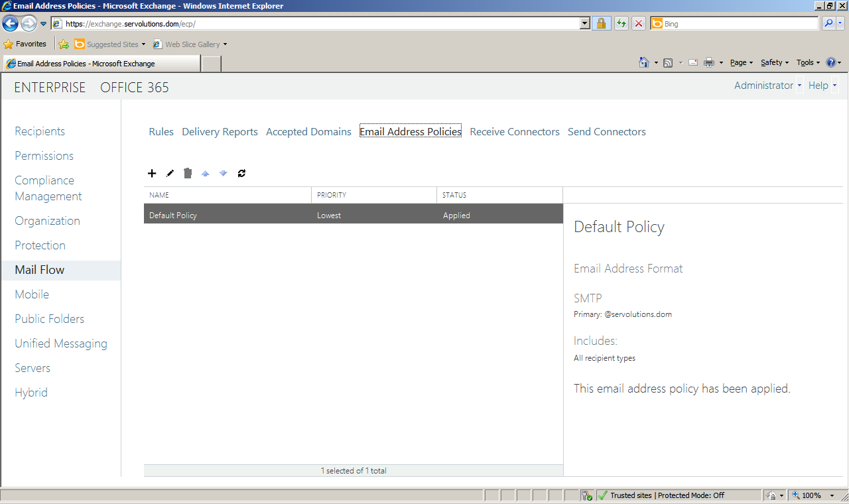Refresh the page via address bar button

pyautogui.click(x=621, y=23)
